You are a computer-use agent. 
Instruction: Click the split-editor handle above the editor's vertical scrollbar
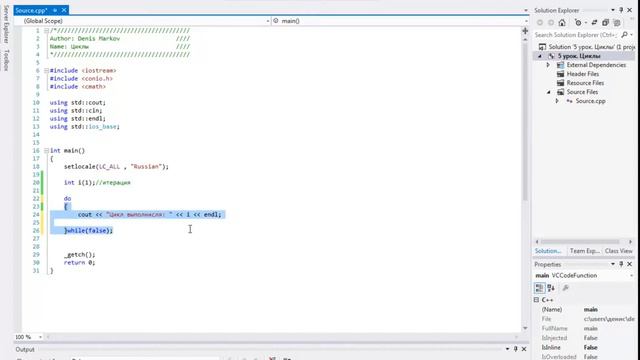click(525, 31)
